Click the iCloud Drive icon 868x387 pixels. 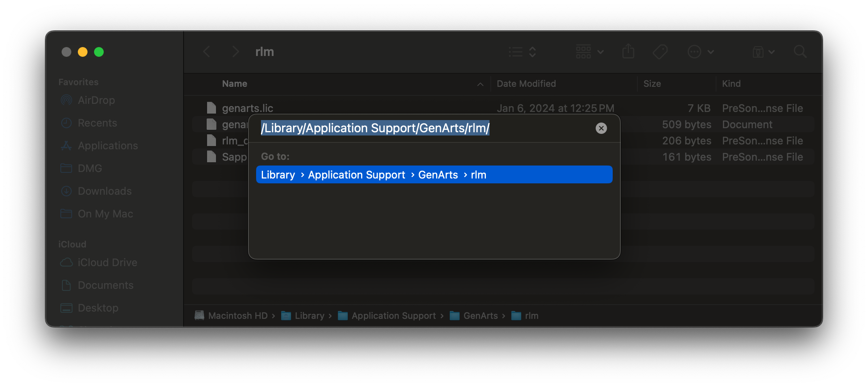click(x=67, y=262)
